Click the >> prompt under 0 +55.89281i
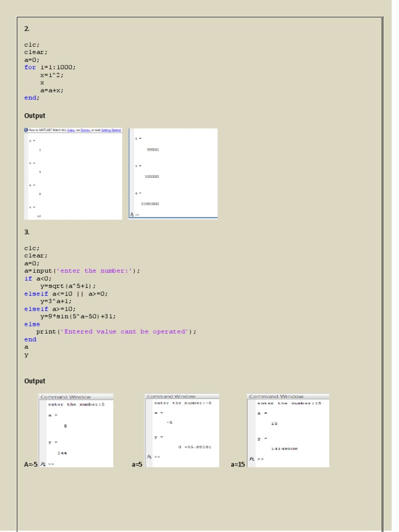The image size is (399, 532). [157, 457]
